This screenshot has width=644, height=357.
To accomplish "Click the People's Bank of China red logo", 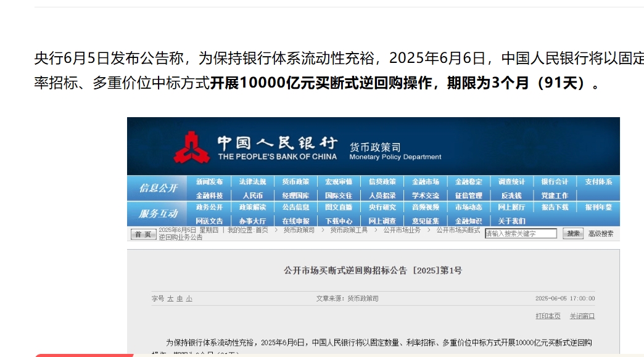I will point(191,148).
